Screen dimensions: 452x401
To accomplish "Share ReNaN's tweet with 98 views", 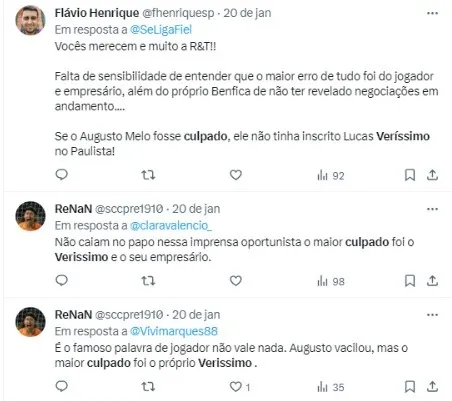I will pos(432,281).
